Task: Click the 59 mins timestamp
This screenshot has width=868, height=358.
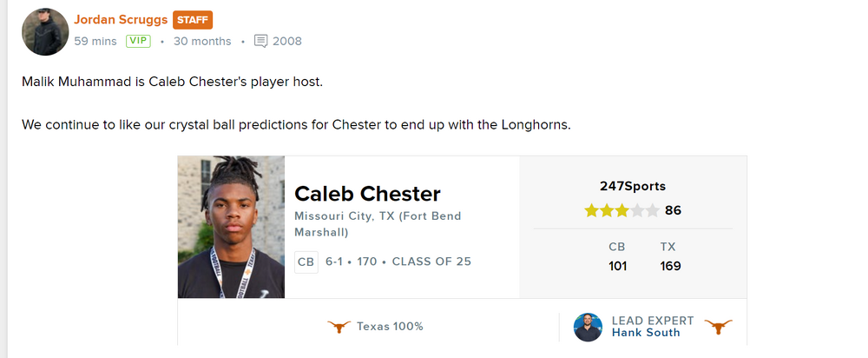Action: (x=95, y=41)
